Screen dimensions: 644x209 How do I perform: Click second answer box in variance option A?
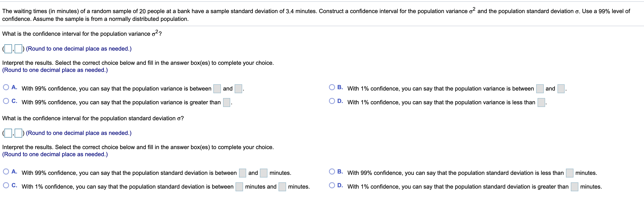click(238, 89)
